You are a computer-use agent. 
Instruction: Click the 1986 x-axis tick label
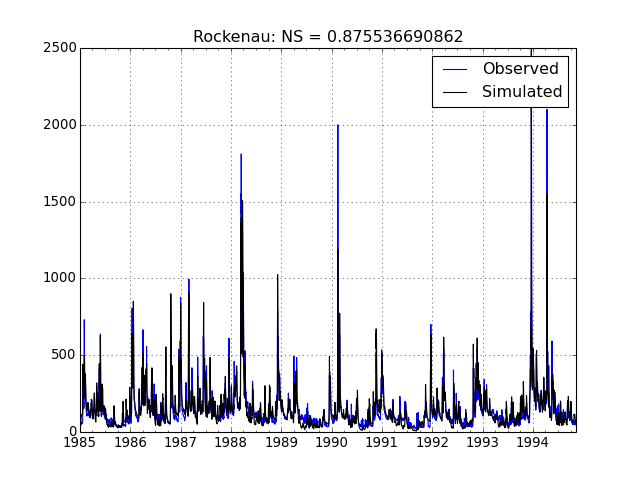point(130,442)
